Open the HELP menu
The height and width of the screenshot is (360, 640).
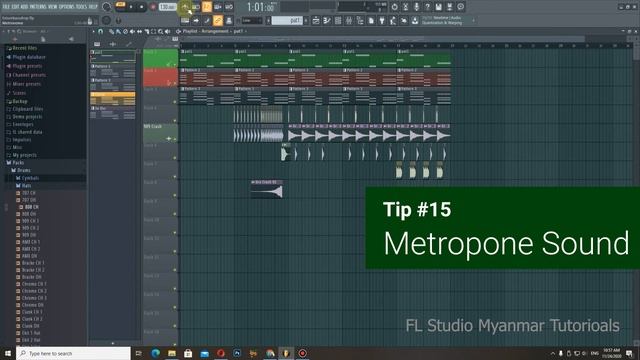point(93,7)
